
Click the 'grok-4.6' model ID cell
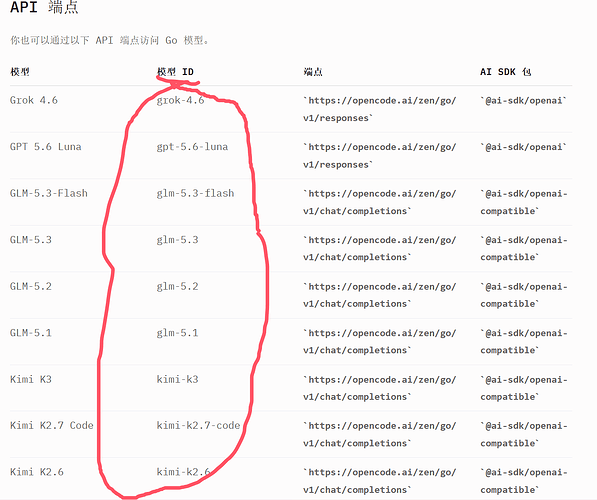[x=180, y=100]
